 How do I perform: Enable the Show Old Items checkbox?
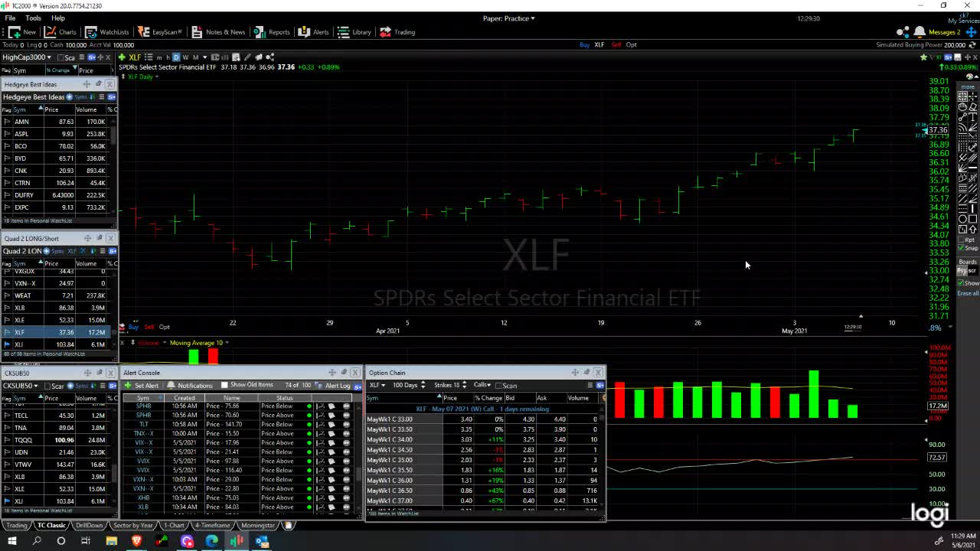coord(224,385)
